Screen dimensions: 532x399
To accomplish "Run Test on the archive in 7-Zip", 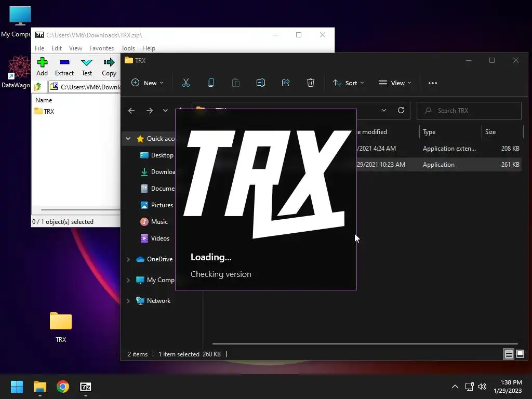I will point(87,67).
